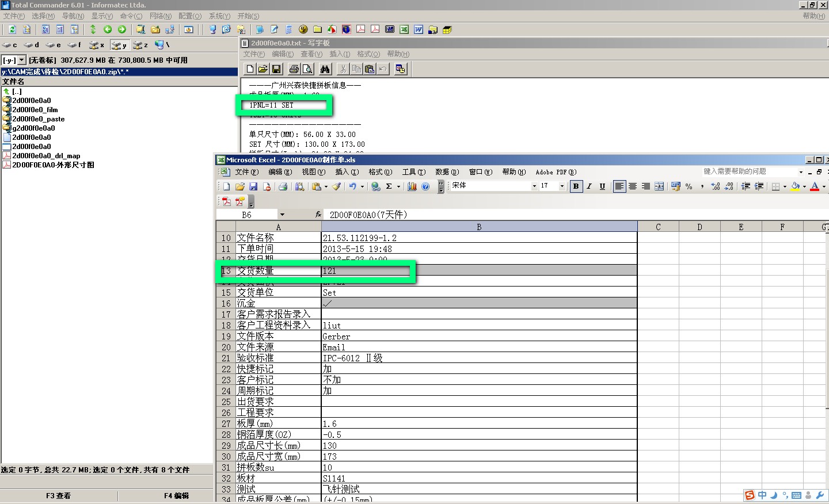Select row 20 header in Excel
Screen dimensions: 829x504
pyautogui.click(x=226, y=348)
